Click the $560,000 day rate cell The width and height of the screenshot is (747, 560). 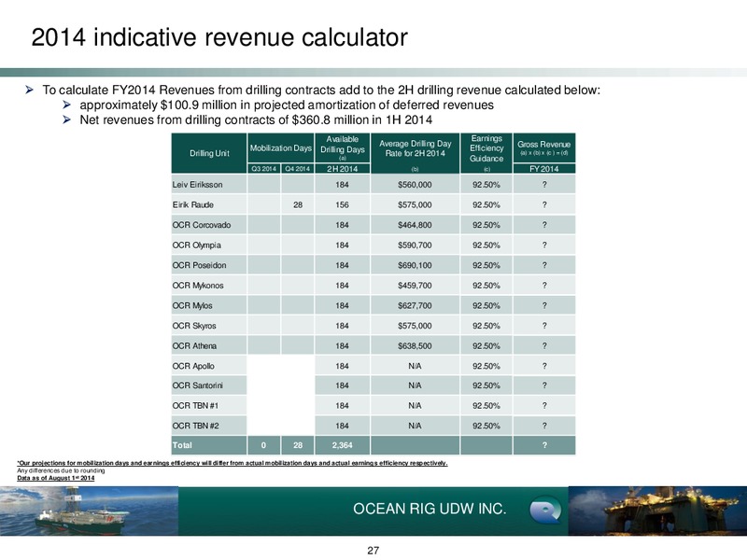[x=415, y=185]
